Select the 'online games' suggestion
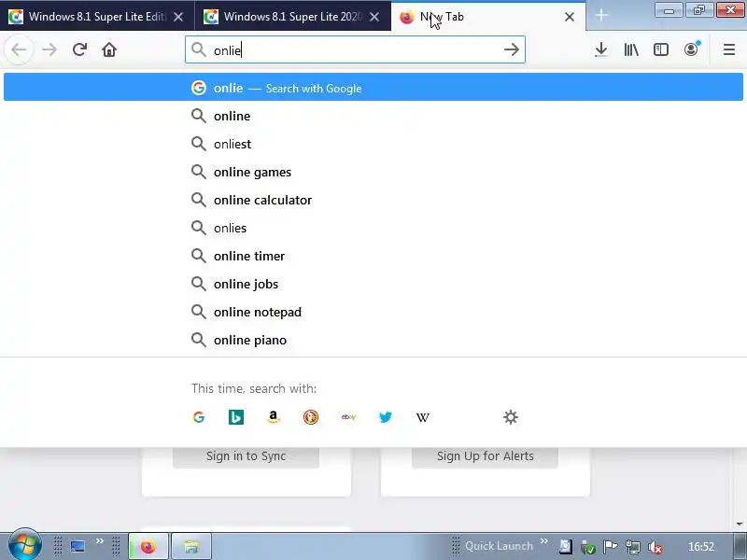The height and width of the screenshot is (560, 747). point(373,172)
